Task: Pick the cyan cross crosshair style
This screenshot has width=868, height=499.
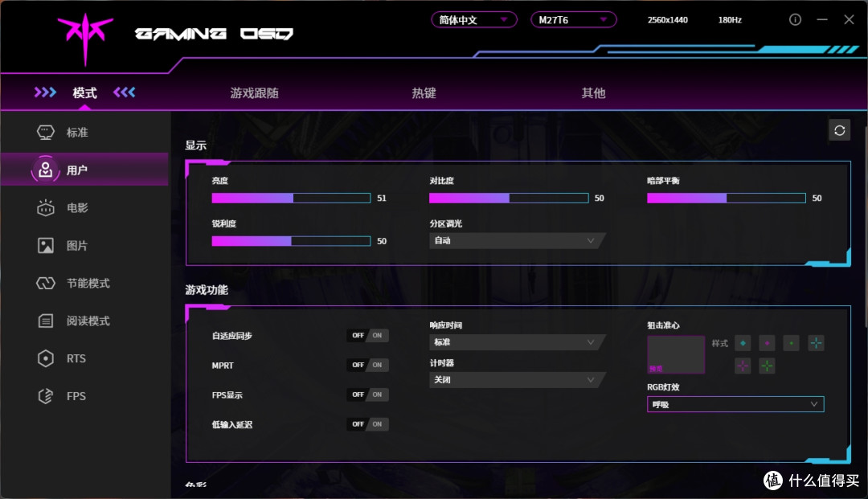Action: tap(816, 343)
